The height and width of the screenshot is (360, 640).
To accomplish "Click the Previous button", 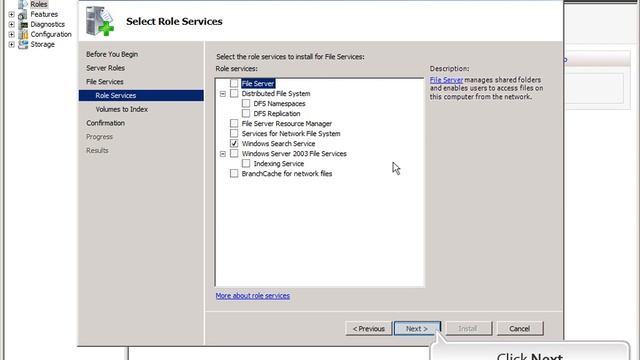I will point(369,329).
